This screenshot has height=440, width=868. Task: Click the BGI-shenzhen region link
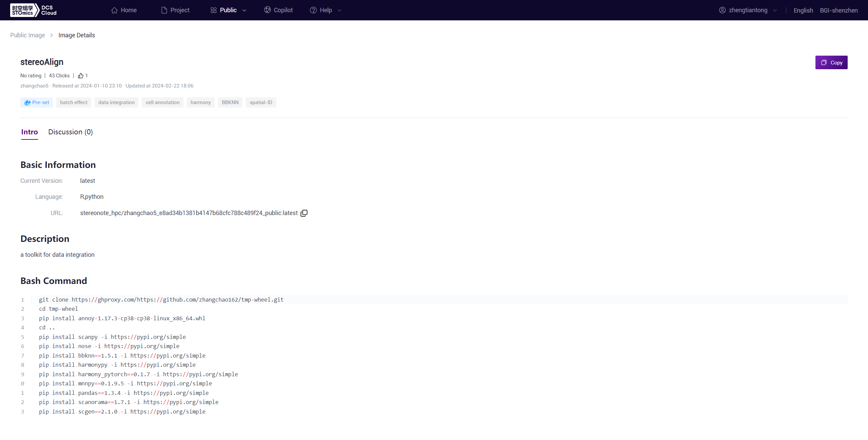tap(839, 11)
